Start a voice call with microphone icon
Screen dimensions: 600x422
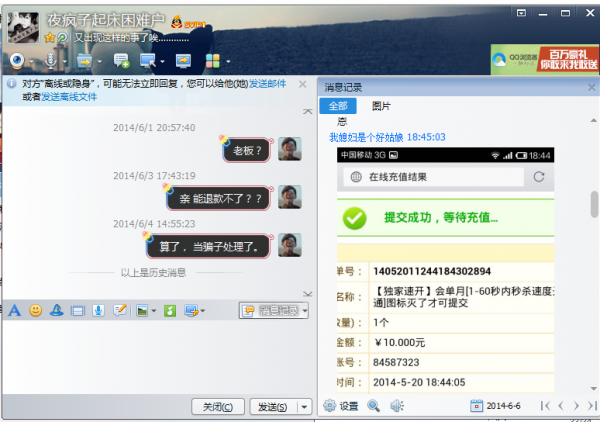[x=50, y=61]
